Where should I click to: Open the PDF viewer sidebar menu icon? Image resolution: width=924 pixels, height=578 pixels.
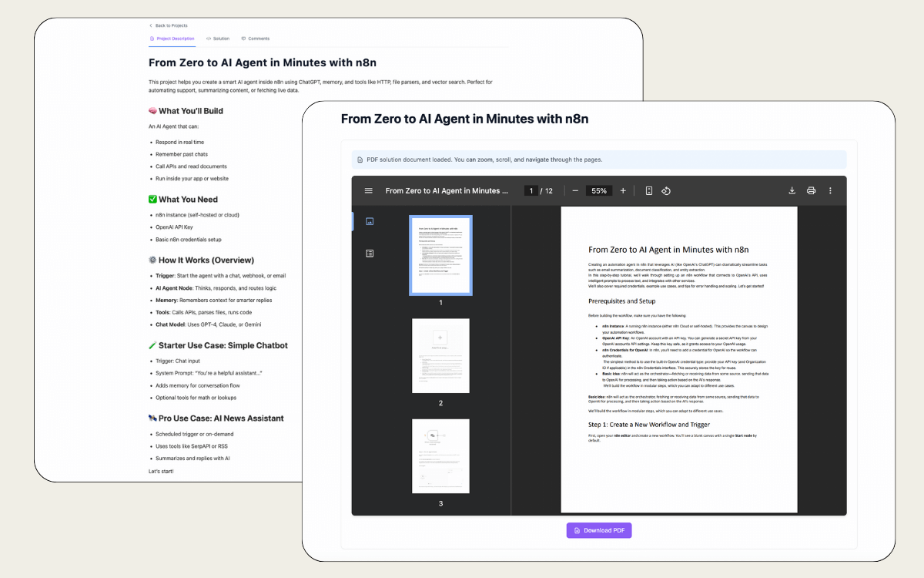pyautogui.click(x=368, y=190)
